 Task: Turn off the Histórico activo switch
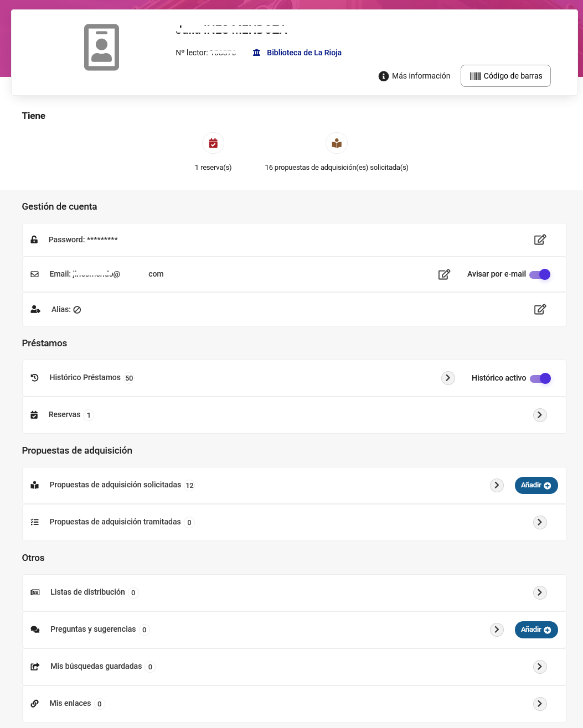(540, 378)
